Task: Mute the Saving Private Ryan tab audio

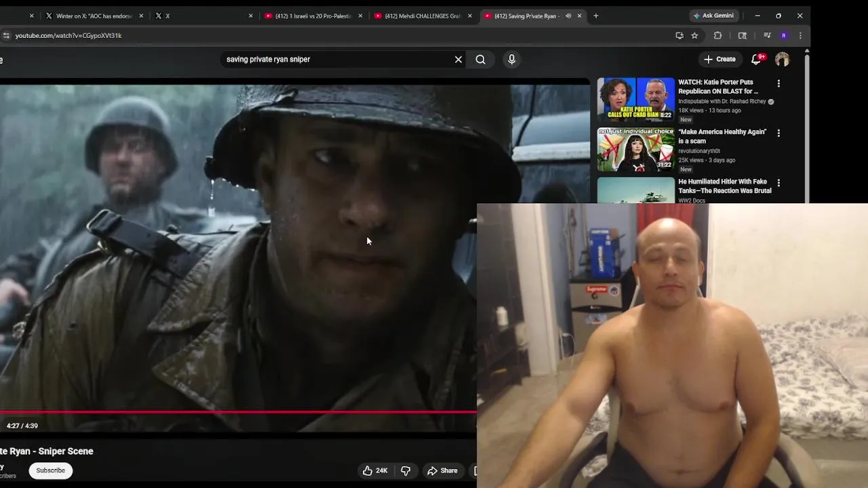Action: (x=568, y=16)
